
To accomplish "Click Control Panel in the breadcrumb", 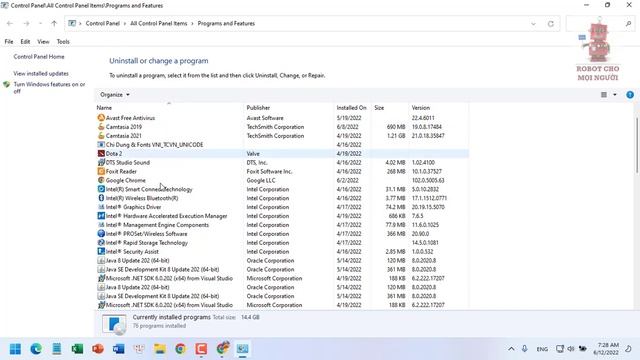I will coord(102,24).
